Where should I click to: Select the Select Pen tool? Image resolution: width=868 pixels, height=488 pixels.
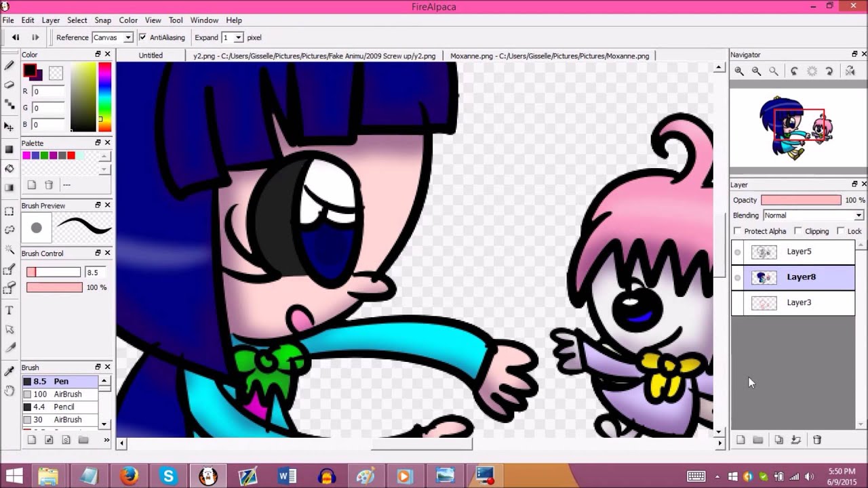9,270
